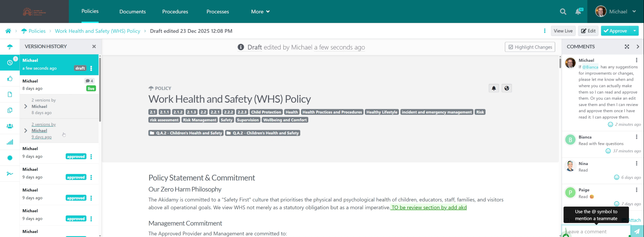Viewport: 644px width, 237px height.
Task: Collapse the Comments panel with chevron
Action: (638, 47)
